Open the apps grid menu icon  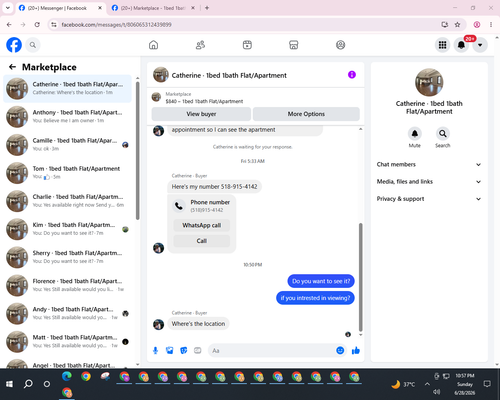(x=442, y=45)
